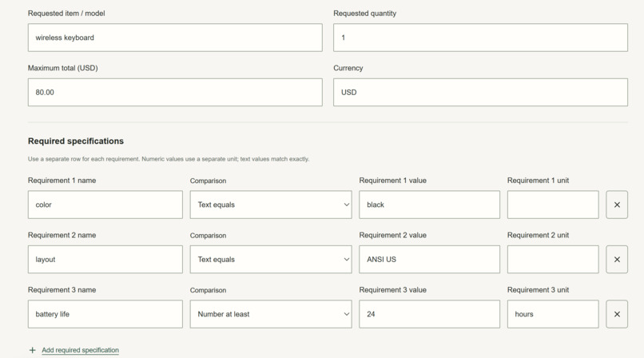Click the Requirement 3 name label

click(62, 290)
